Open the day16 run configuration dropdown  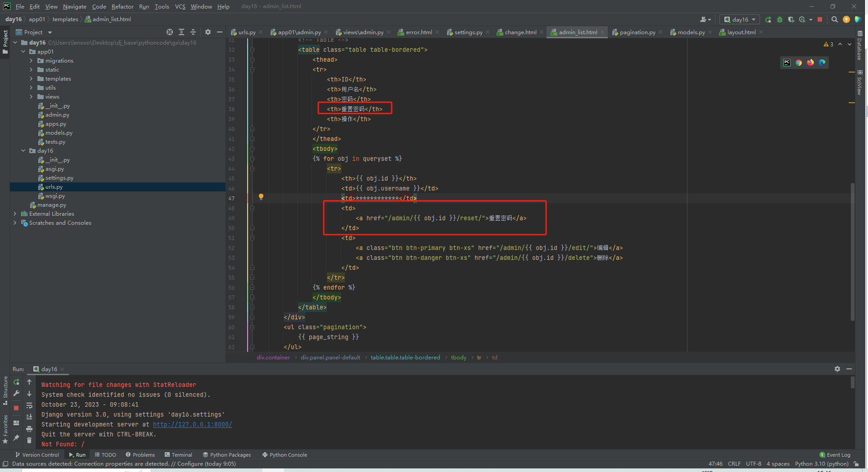tap(740, 19)
